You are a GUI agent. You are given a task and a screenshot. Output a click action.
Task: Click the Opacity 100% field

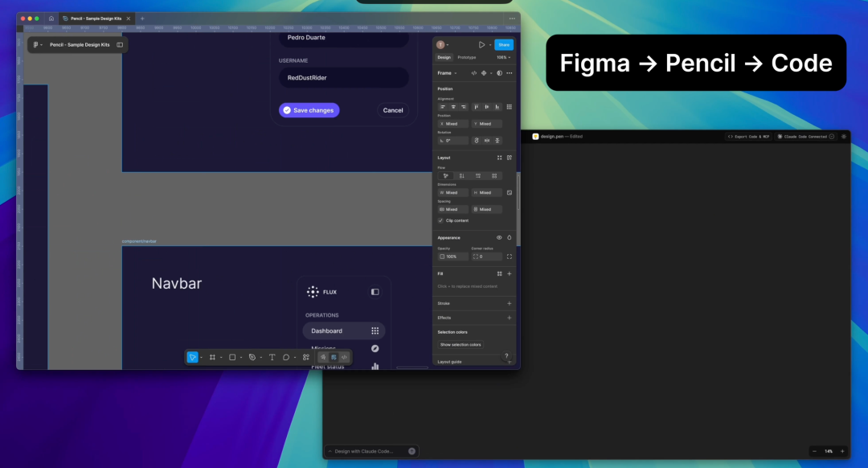[x=452, y=257]
